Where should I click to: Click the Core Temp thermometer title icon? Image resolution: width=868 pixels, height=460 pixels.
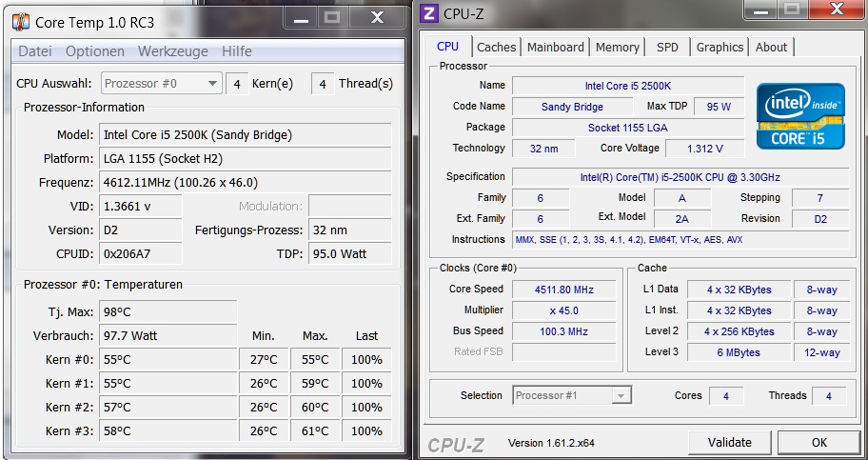(x=21, y=22)
